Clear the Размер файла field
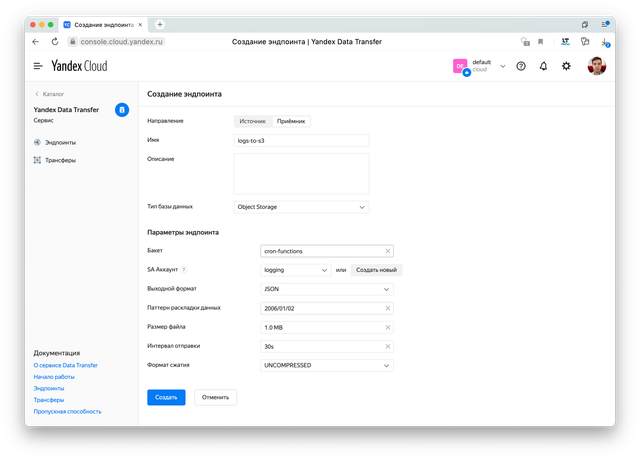This screenshot has width=640, height=459. coord(387,327)
